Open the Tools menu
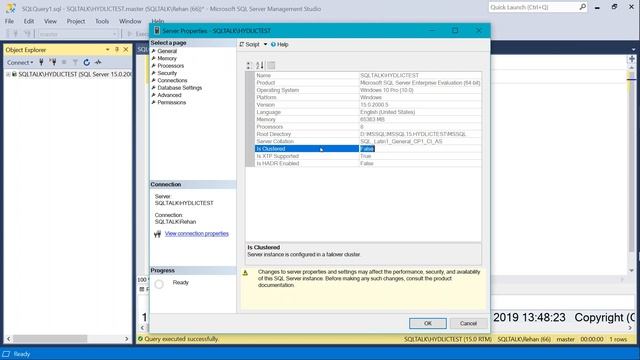This screenshot has height=360, width=640. pyautogui.click(x=102, y=21)
